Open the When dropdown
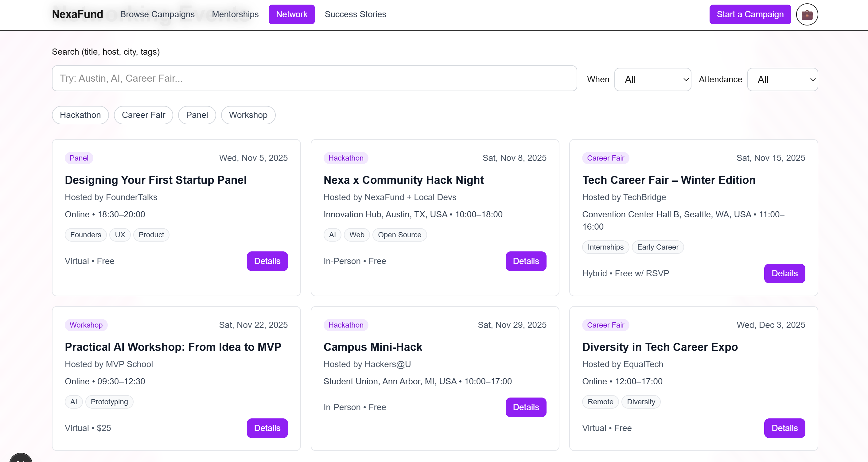Image resolution: width=868 pixels, height=462 pixels. (652, 80)
